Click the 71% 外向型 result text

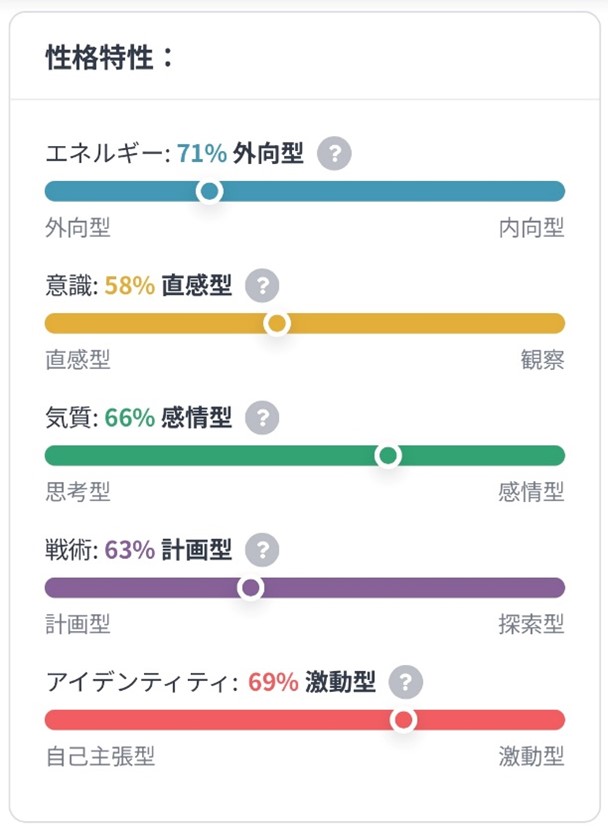(240, 154)
